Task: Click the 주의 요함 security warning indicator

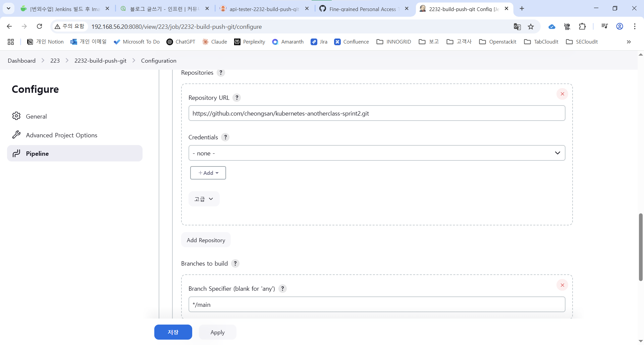Action: 70,26
